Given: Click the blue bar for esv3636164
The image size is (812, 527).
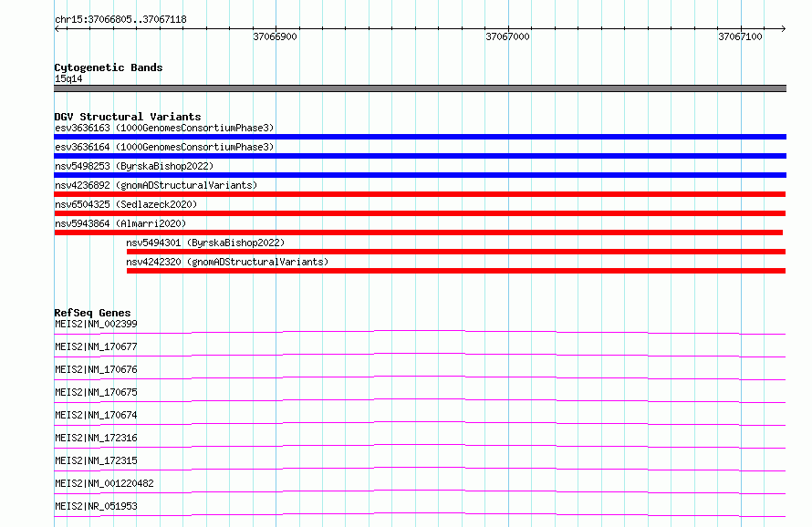Looking at the screenshot, I should 420,156.
